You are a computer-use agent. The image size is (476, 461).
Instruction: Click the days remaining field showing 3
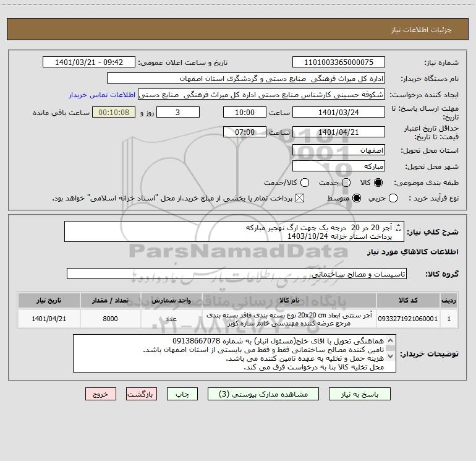pos(178,112)
